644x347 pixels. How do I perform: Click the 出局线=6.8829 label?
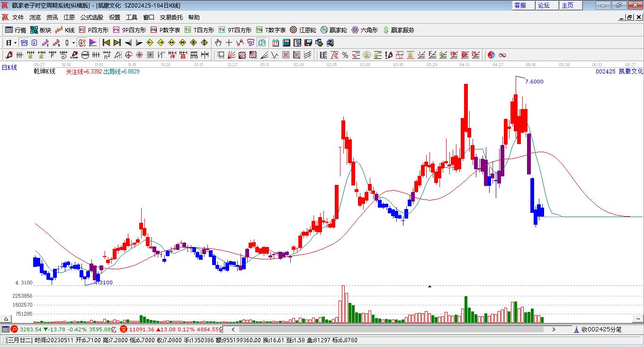coord(121,72)
